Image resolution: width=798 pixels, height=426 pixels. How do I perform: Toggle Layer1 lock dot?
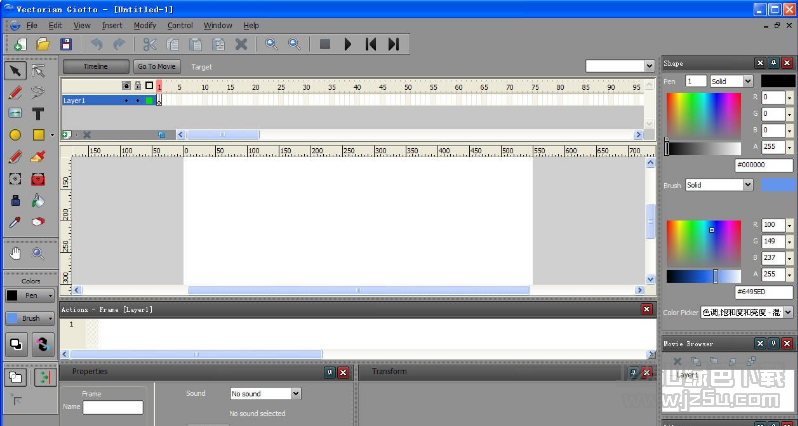(137, 101)
